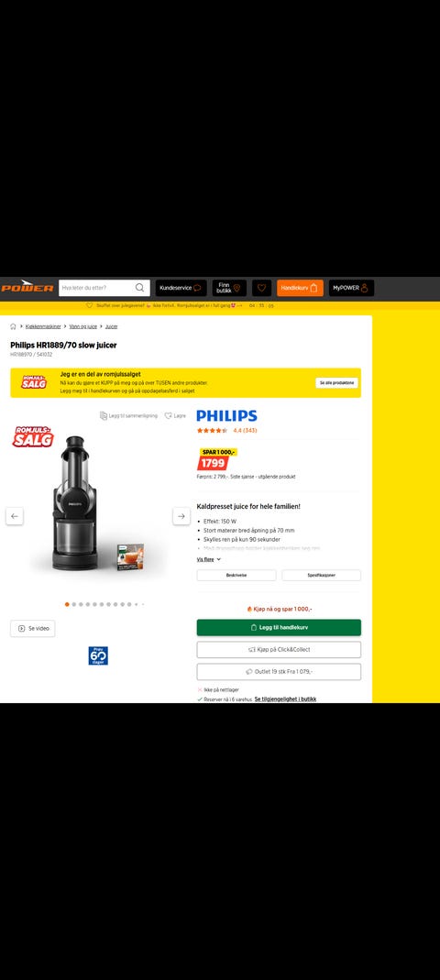Expand Vis flere product details
This screenshot has height=980, width=440.
coord(209,559)
